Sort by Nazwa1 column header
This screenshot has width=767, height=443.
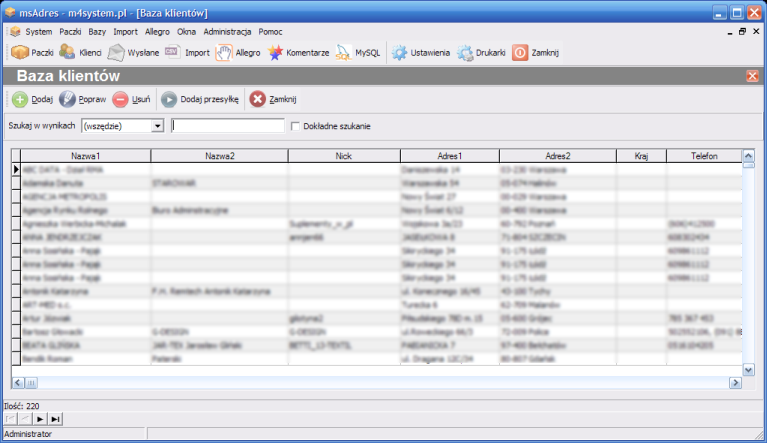pos(86,156)
